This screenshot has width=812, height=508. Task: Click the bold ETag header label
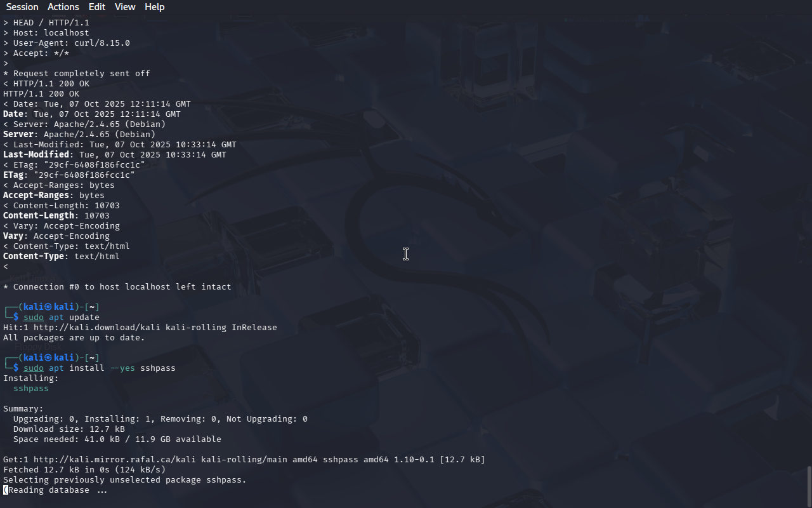[13, 175]
